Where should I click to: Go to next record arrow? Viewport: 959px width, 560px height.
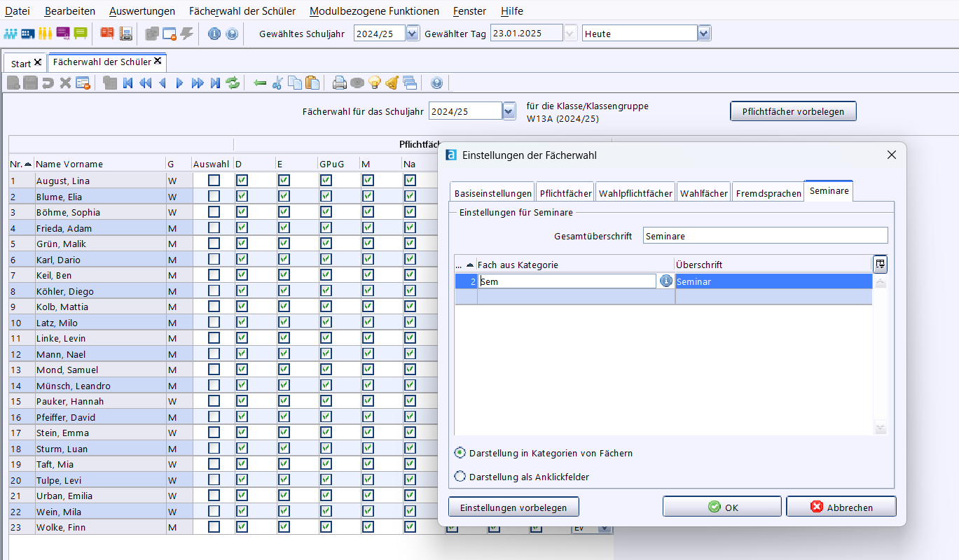pos(180,83)
